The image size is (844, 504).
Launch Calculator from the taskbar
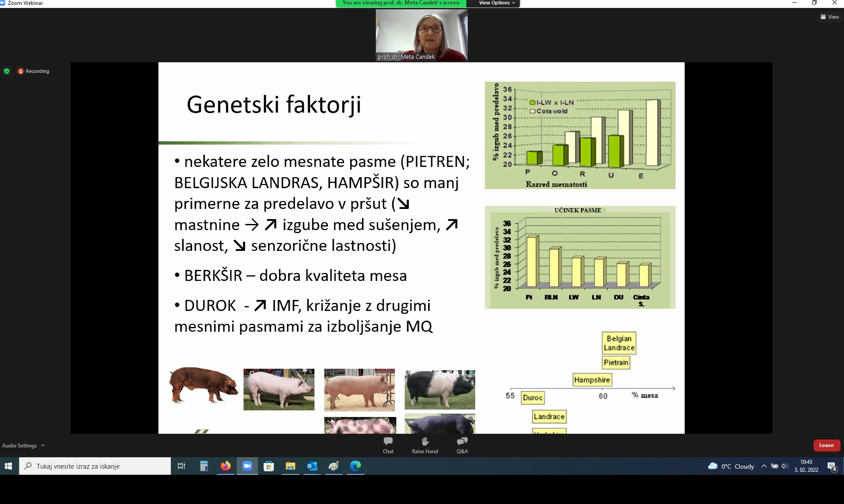[204, 466]
